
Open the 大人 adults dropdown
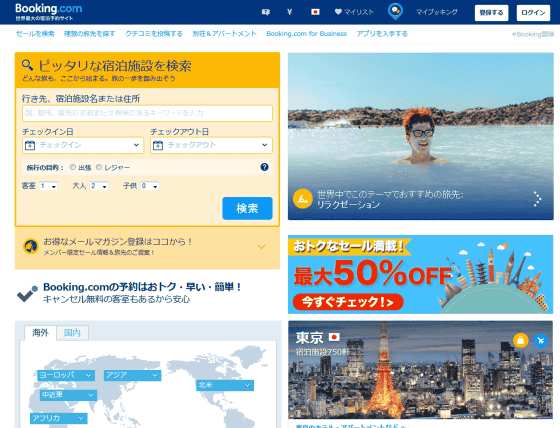pos(99,186)
